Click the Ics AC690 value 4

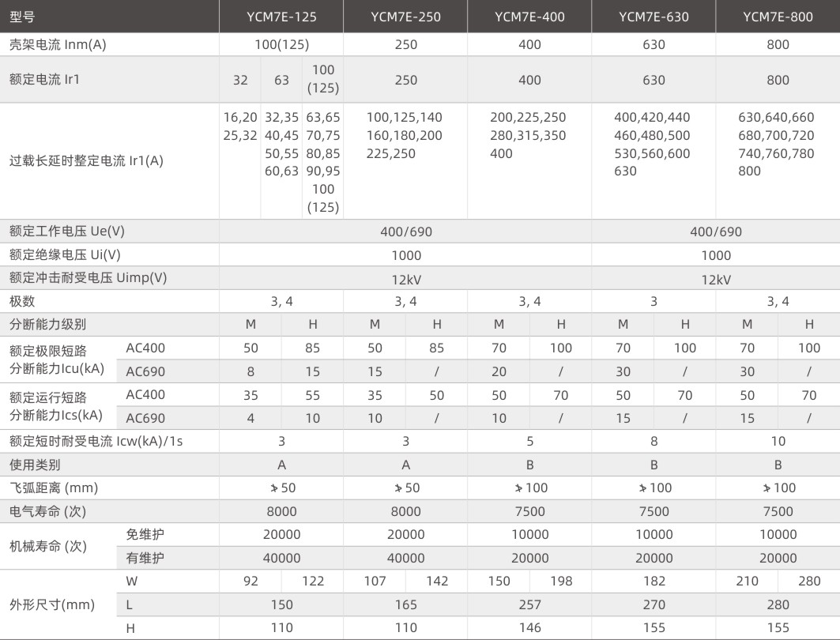tap(250, 418)
